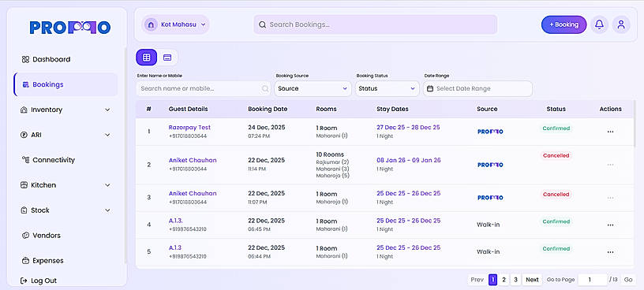Click the Vendors sidebar icon

[x=25, y=236]
